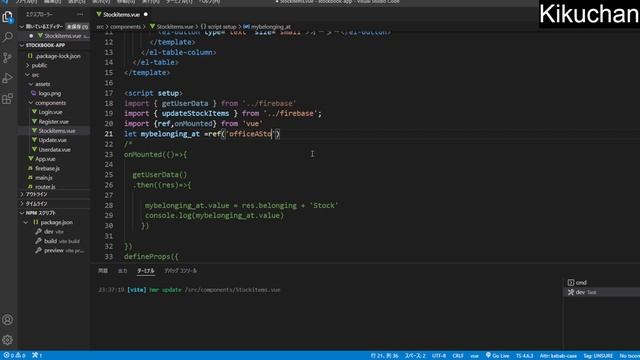Change indentation via スペース: 2
Image resolution: width=640 pixels, height=360 pixels.
click(x=415, y=356)
